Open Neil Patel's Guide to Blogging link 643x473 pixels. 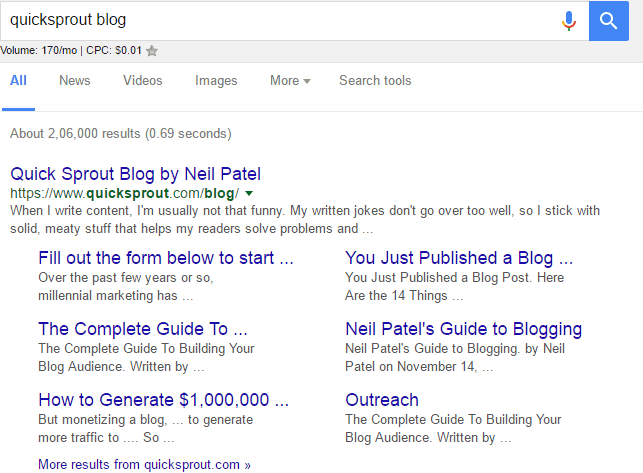tap(463, 329)
